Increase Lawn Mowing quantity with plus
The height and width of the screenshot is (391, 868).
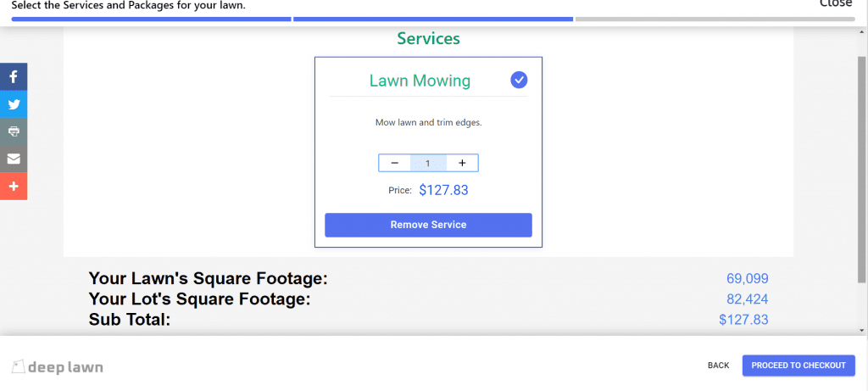pos(462,163)
